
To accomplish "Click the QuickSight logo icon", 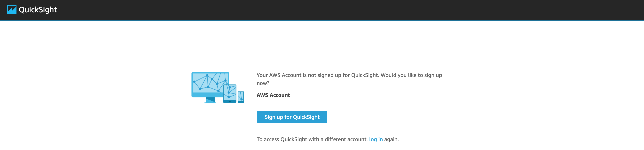I will (x=12, y=10).
